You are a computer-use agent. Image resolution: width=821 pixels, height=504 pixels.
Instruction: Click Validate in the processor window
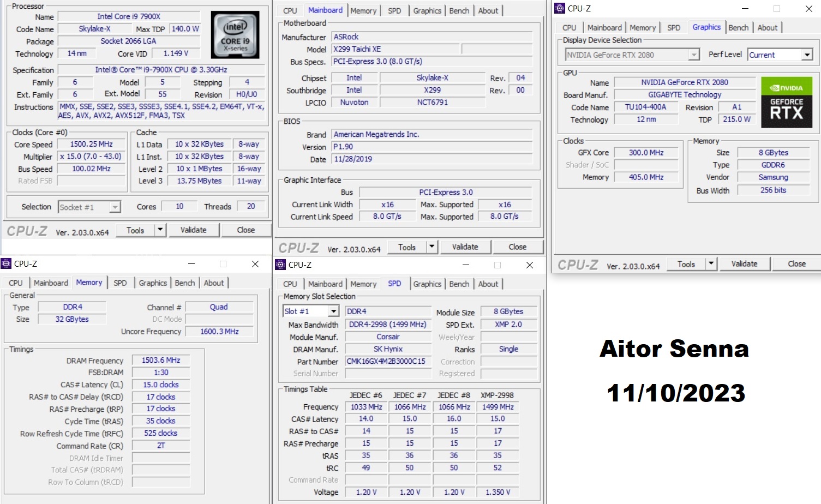point(194,230)
